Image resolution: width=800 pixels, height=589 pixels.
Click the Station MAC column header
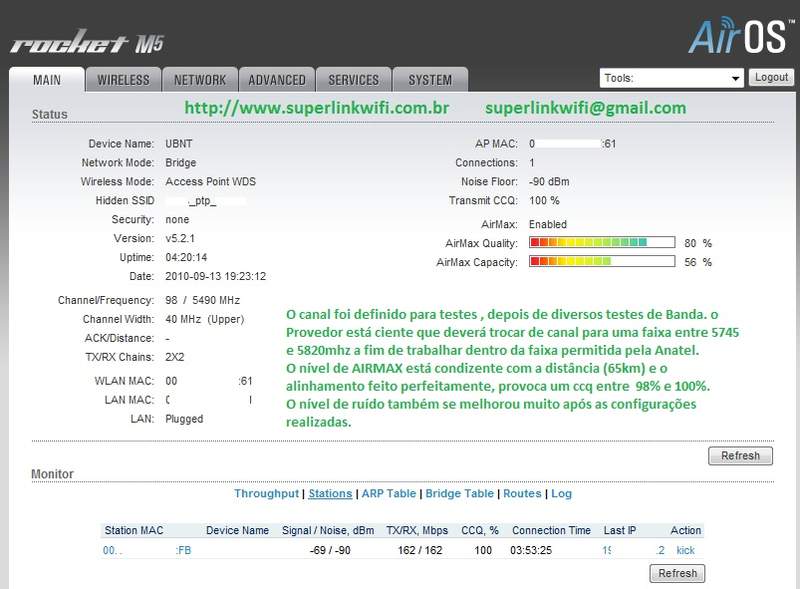tap(134, 530)
